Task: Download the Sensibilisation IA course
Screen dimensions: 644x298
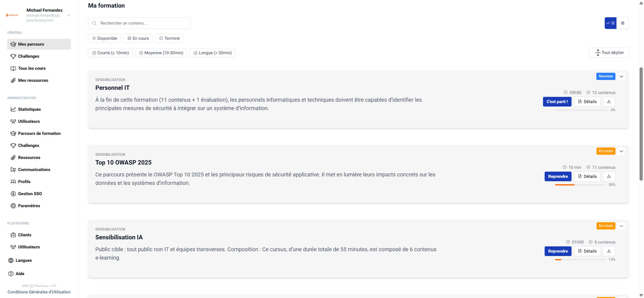Action: pyautogui.click(x=609, y=251)
